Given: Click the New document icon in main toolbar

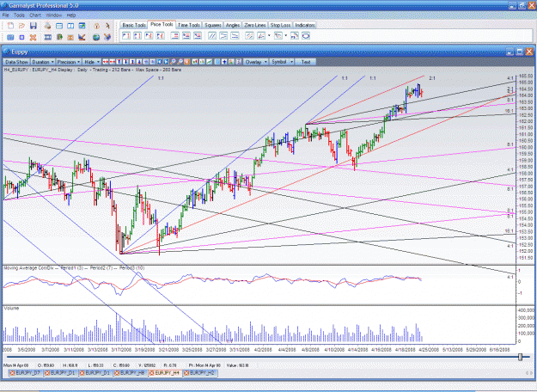Looking at the screenshot, I should click(x=10, y=26).
